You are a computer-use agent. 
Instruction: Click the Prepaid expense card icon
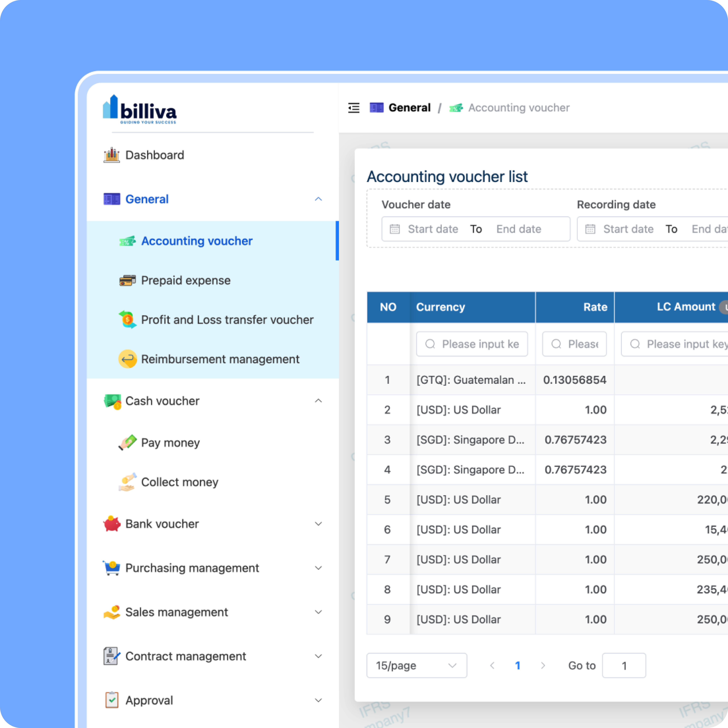[127, 280]
